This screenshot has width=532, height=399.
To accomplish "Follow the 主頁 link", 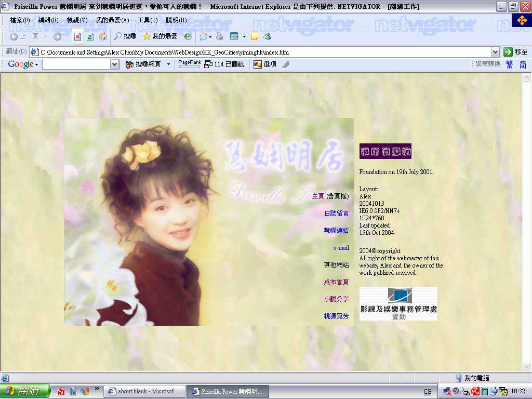I will click(x=318, y=196).
